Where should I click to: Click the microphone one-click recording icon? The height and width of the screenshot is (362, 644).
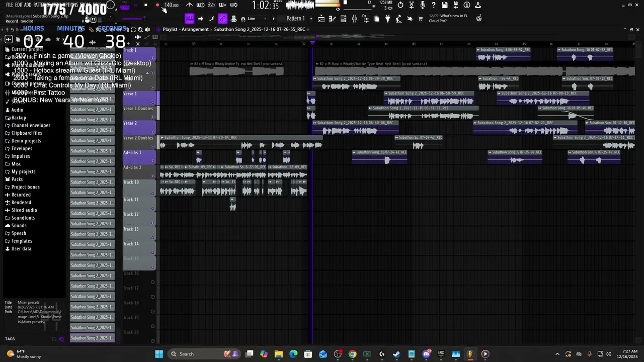(423, 5)
